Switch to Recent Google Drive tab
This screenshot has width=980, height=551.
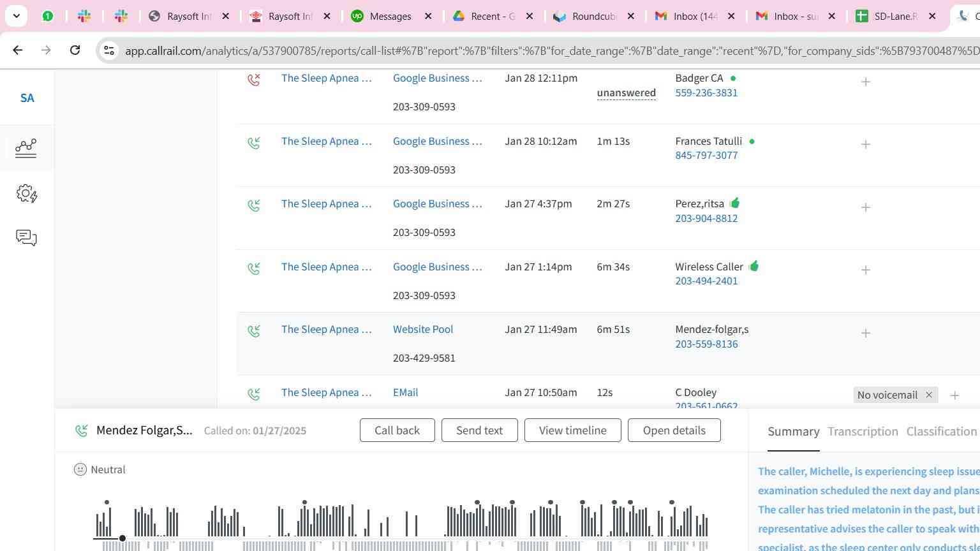pyautogui.click(x=493, y=17)
